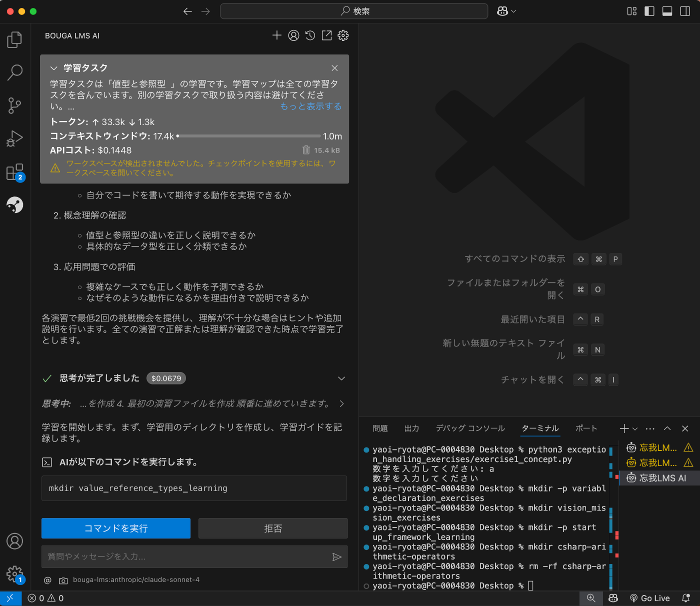Click もっと表示する link
This screenshot has height=606, width=700.
point(311,106)
